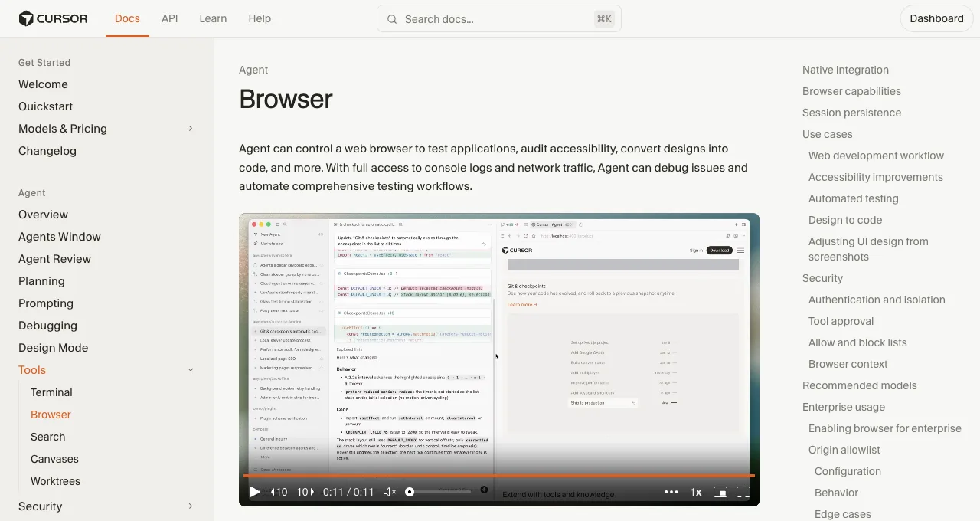Collapse the Tools section chevron

(x=191, y=370)
